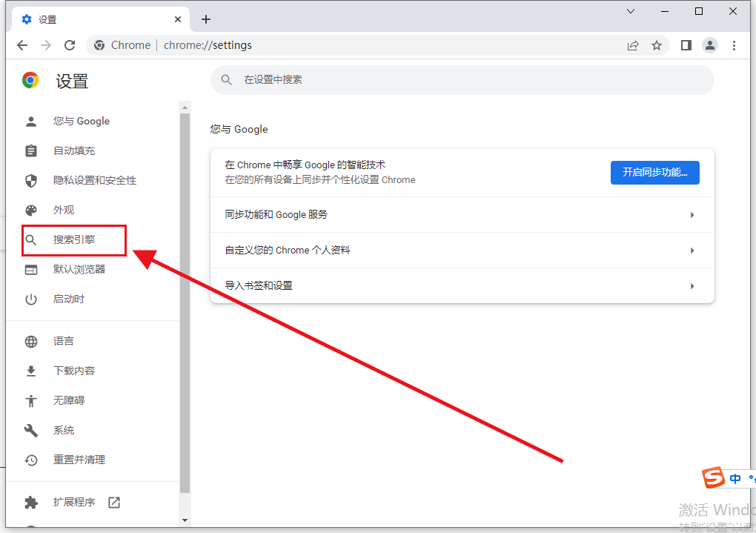Screen dimensions: 756x533
Task: Click the tab search chevron in title bar
Action: click(x=631, y=11)
